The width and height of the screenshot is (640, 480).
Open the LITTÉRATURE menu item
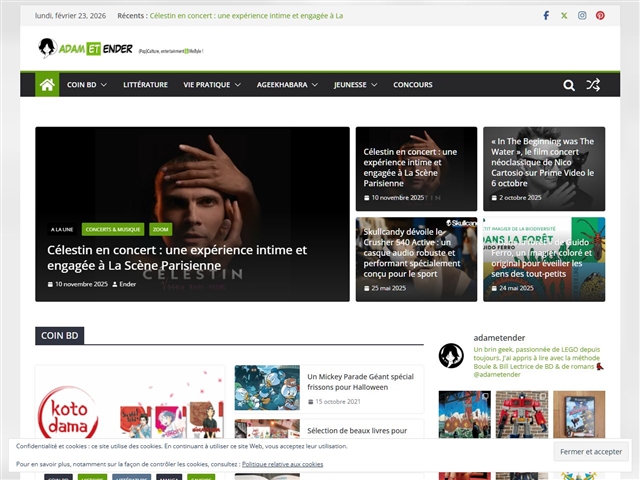pyautogui.click(x=145, y=85)
